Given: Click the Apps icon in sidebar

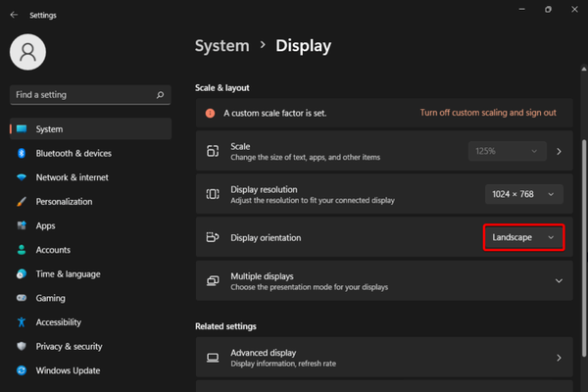Looking at the screenshot, I should tap(22, 225).
